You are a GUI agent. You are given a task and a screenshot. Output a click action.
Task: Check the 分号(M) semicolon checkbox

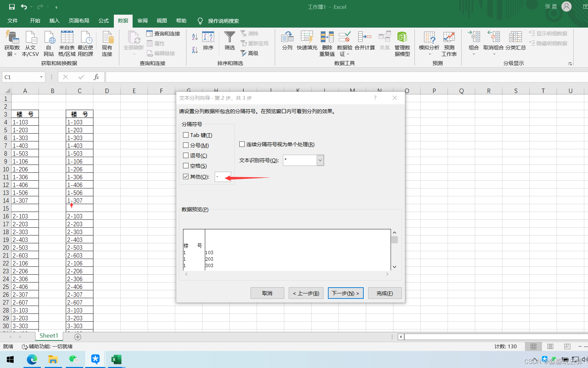click(x=186, y=145)
